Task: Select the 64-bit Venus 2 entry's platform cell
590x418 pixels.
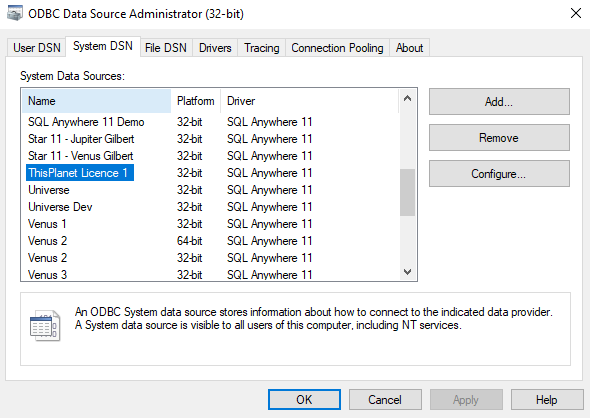Action: click(190, 241)
